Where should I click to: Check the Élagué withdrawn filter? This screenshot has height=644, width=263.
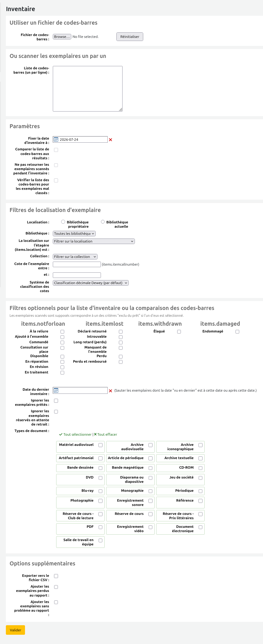pos(179,332)
